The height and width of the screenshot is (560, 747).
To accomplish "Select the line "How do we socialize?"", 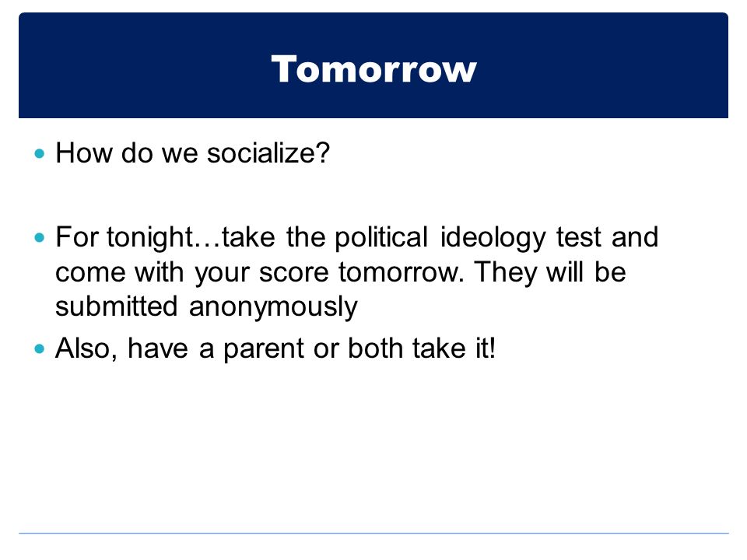I will click(192, 153).
